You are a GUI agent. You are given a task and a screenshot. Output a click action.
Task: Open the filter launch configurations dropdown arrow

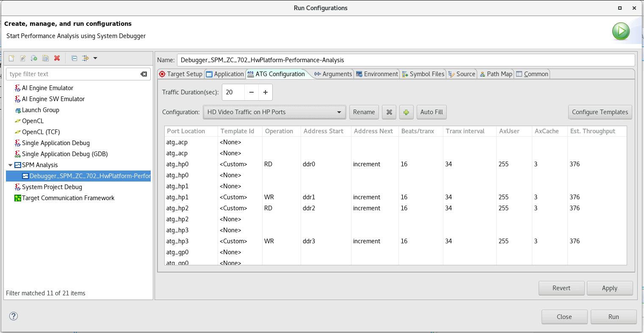click(x=95, y=58)
